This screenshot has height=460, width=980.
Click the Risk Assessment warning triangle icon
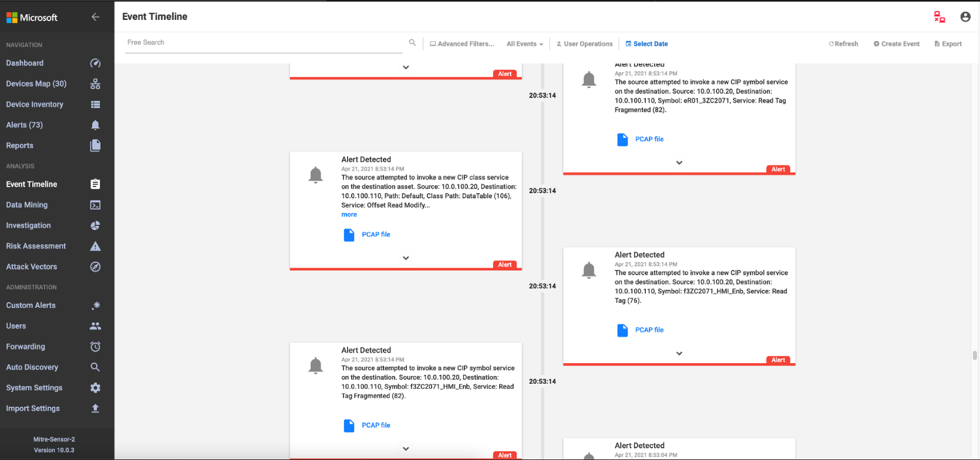tap(95, 246)
